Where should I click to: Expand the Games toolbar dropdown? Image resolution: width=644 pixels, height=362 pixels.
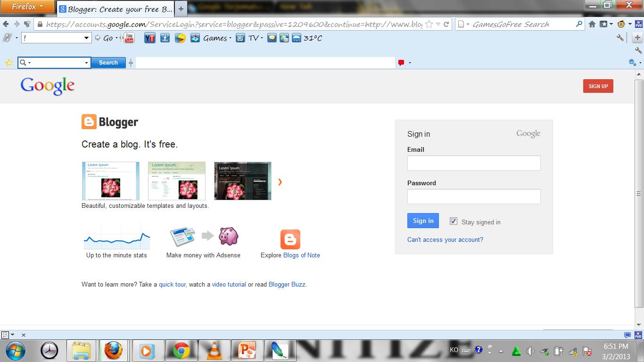pyautogui.click(x=230, y=38)
